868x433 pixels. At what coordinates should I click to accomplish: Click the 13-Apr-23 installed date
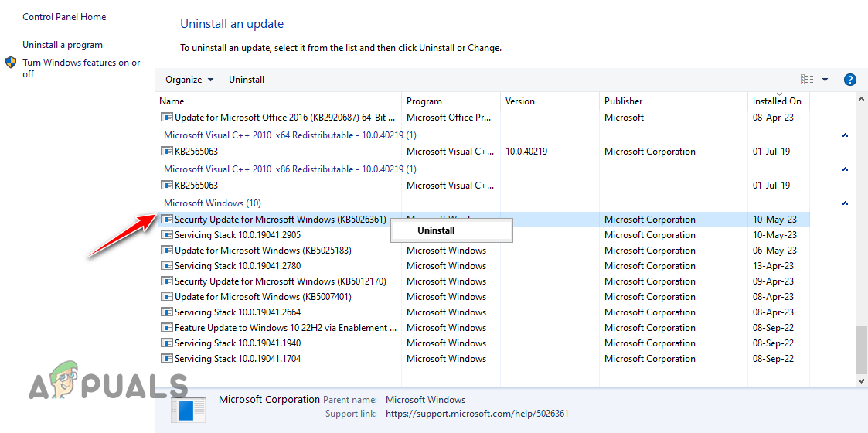click(x=773, y=266)
